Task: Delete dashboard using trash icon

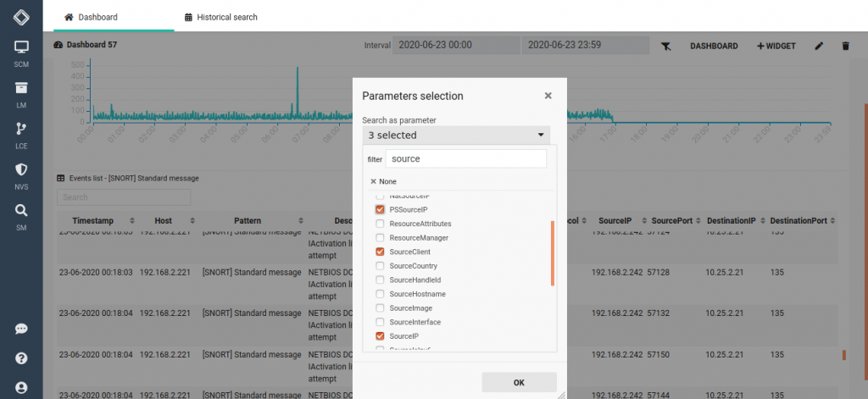Action: 844,46
